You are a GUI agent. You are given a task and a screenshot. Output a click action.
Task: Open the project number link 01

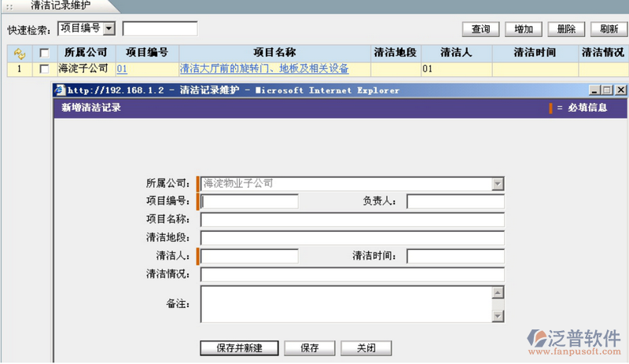click(x=122, y=69)
